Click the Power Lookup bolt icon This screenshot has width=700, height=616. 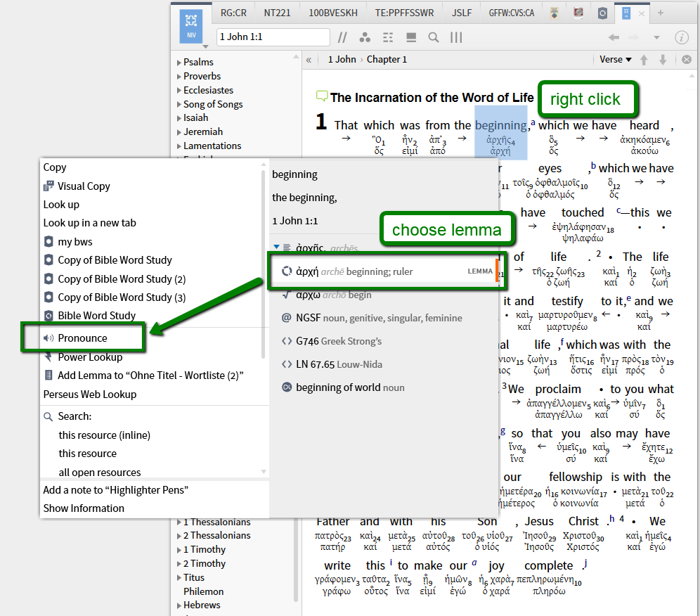(x=48, y=357)
